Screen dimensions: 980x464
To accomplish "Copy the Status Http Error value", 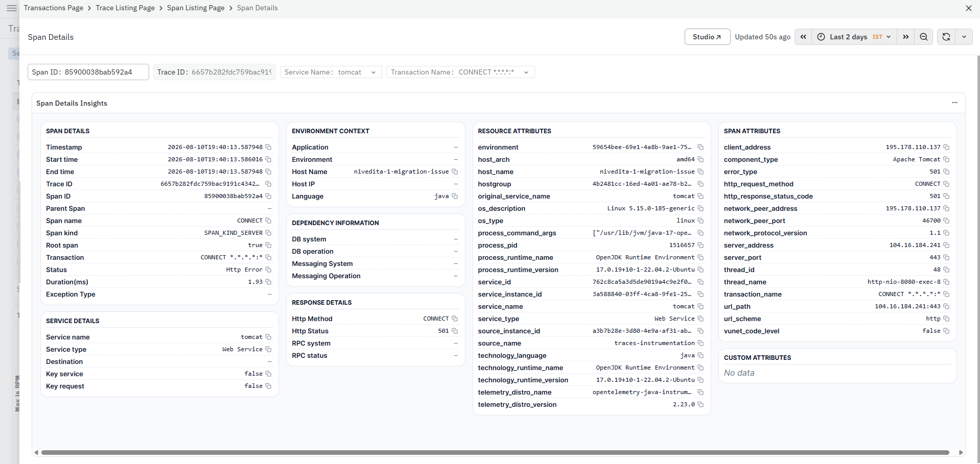I will click(x=268, y=270).
